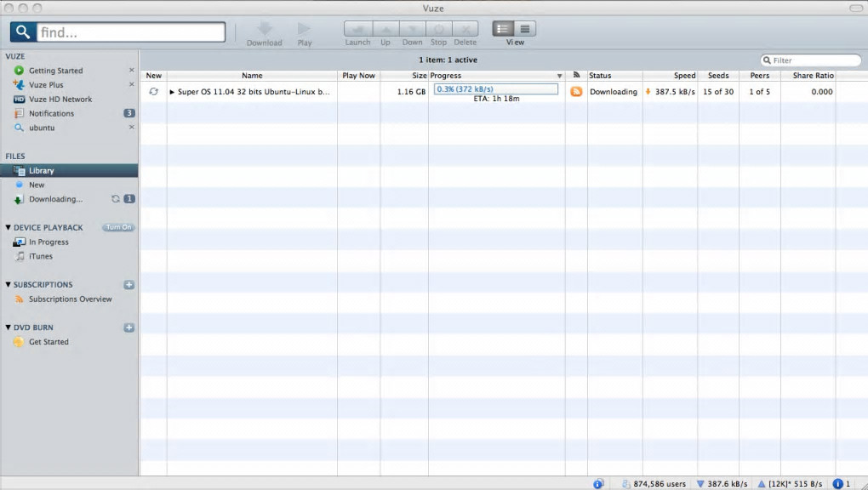Add a new subscription with plus

[129, 285]
